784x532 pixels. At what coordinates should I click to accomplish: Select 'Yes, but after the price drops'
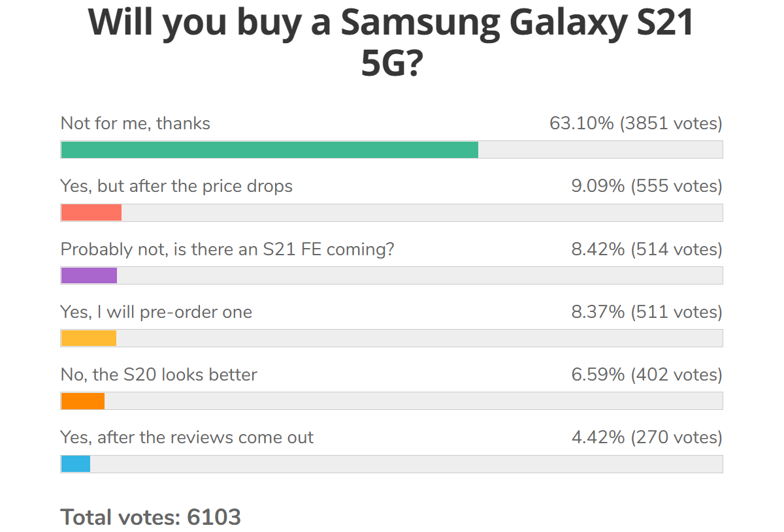pos(176,186)
